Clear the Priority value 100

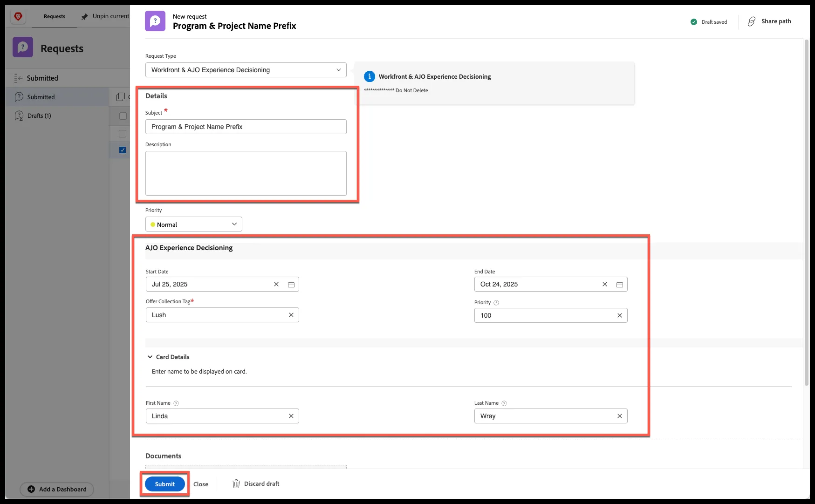coord(620,315)
